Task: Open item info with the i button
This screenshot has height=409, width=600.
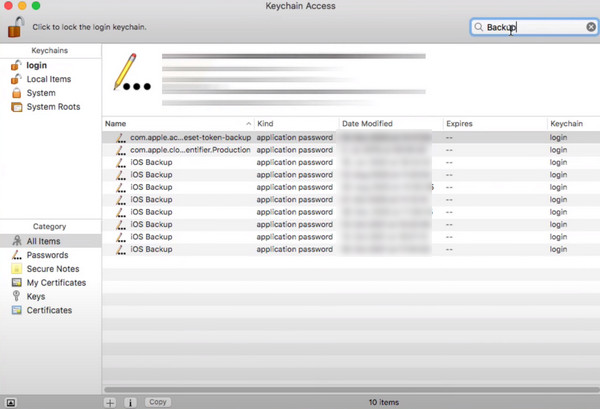Action: point(130,402)
